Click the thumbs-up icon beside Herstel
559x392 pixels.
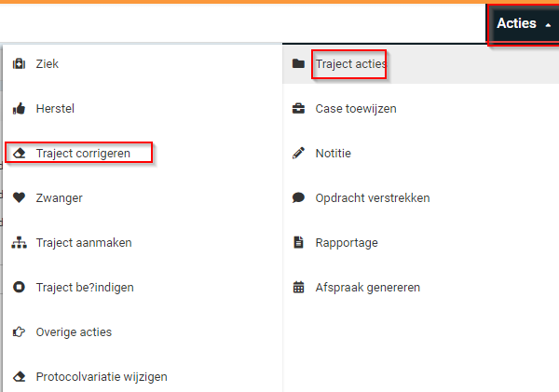point(19,109)
